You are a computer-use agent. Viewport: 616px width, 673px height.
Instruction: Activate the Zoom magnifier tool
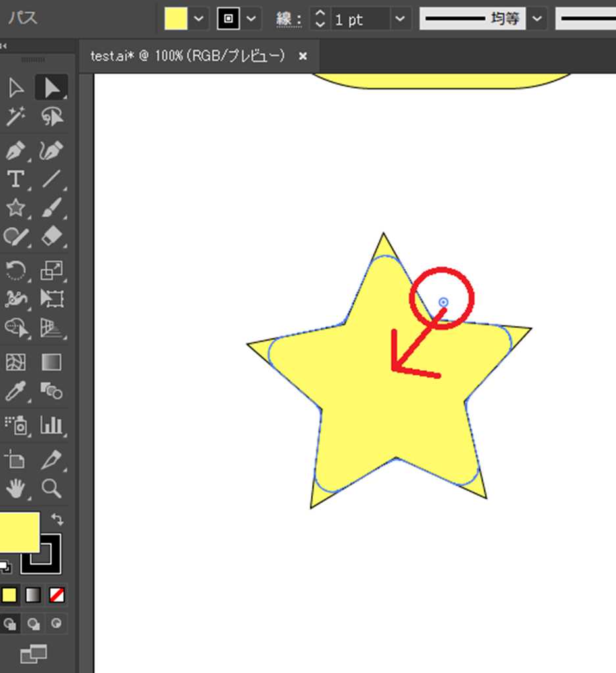[52, 488]
